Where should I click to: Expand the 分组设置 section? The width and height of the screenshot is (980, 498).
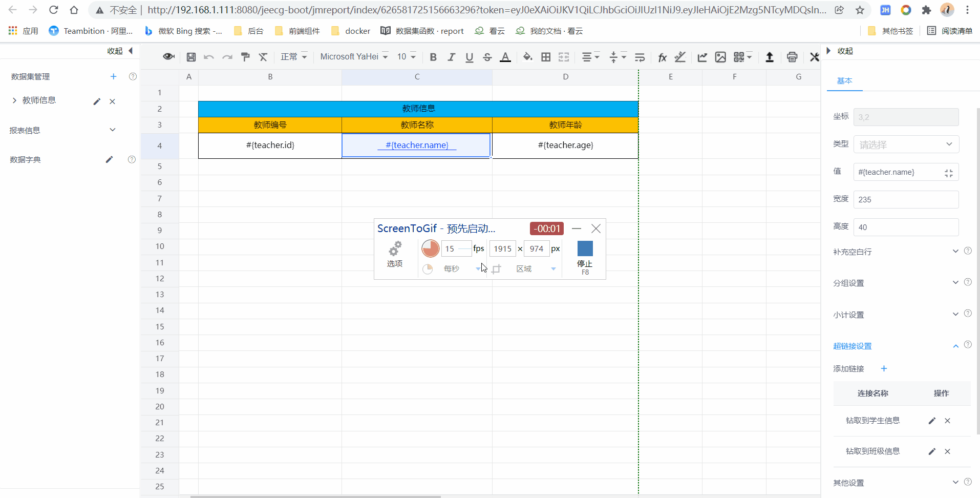click(955, 282)
